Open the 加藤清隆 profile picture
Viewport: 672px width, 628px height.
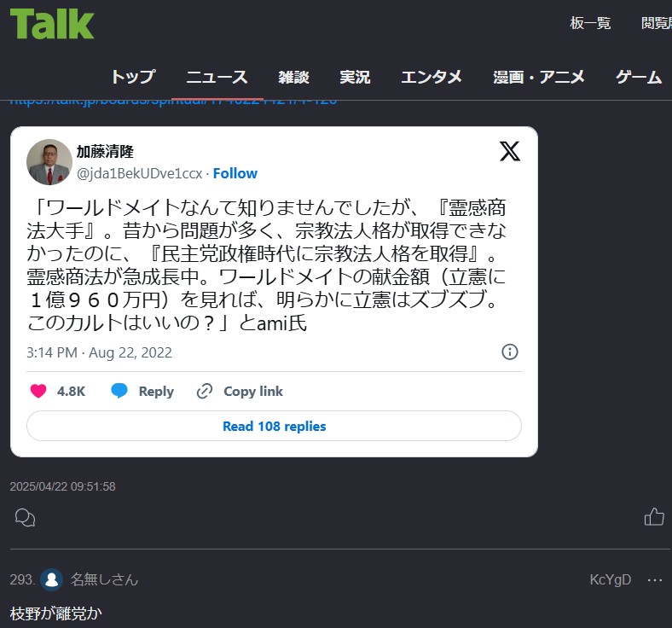(x=49, y=162)
